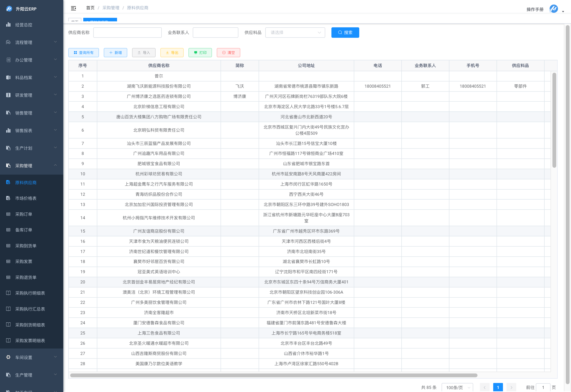Click the 采购执行明细表 book icon
This screenshot has width=571, height=392.
pos(8,293)
